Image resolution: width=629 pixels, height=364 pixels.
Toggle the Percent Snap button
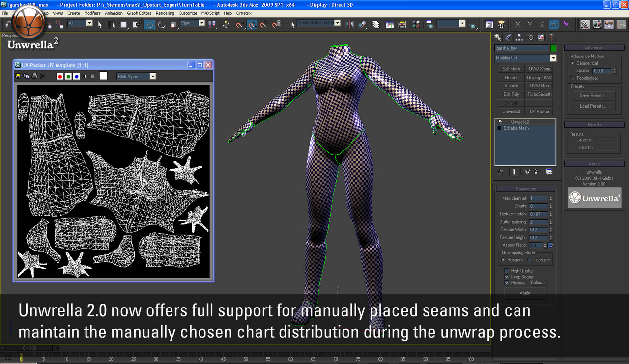click(x=264, y=24)
